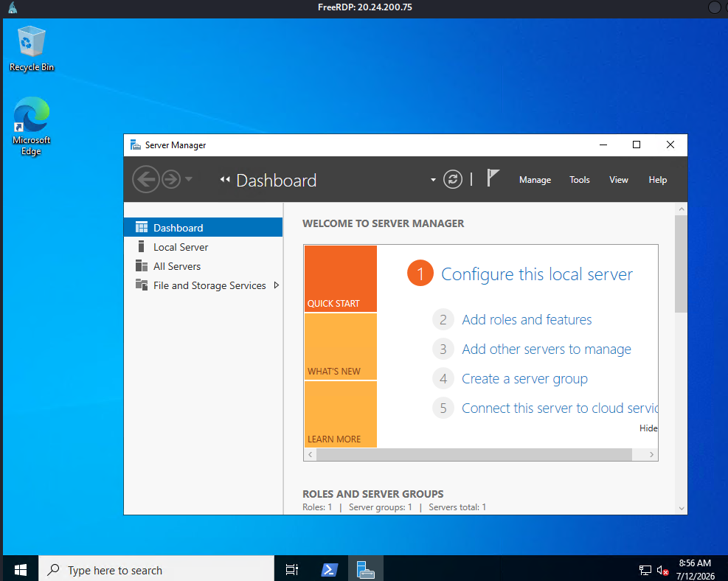Click the File and Storage Services icon
Image resolution: width=728 pixels, height=581 pixels.
(142, 284)
